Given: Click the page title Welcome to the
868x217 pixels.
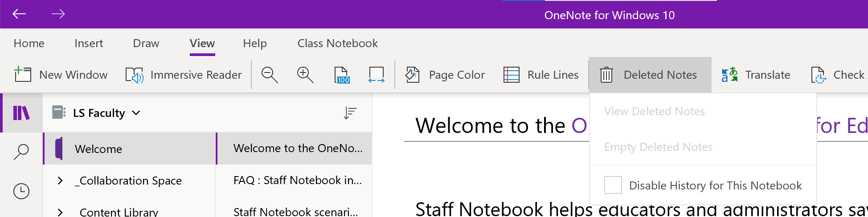Looking at the screenshot, I should coord(490,125).
